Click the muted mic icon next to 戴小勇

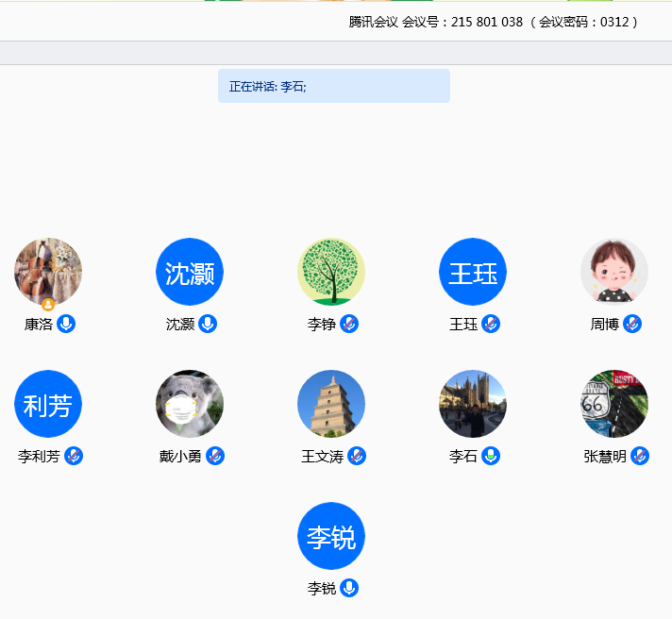click(215, 456)
